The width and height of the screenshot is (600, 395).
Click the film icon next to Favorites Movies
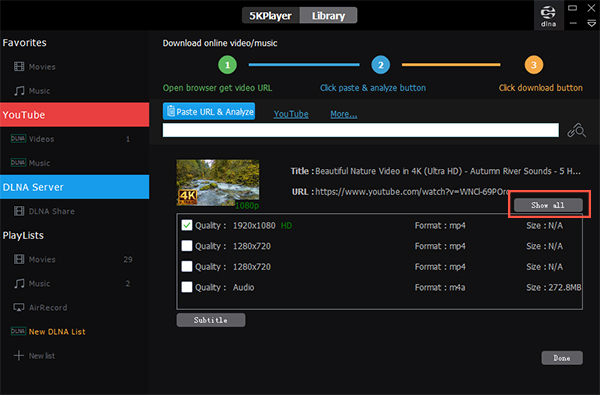point(19,67)
